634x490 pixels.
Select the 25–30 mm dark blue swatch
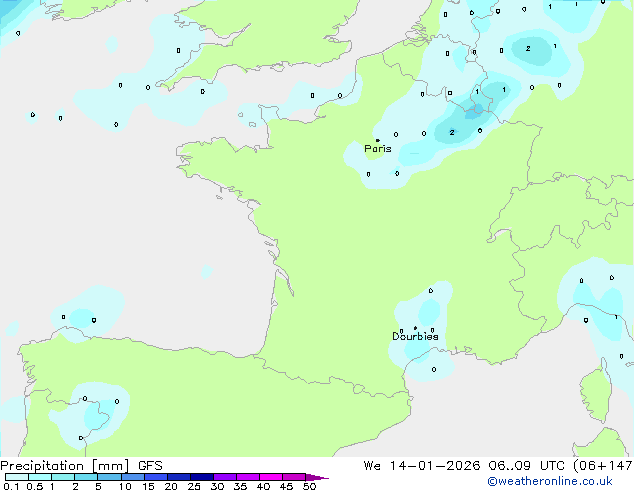(202, 477)
